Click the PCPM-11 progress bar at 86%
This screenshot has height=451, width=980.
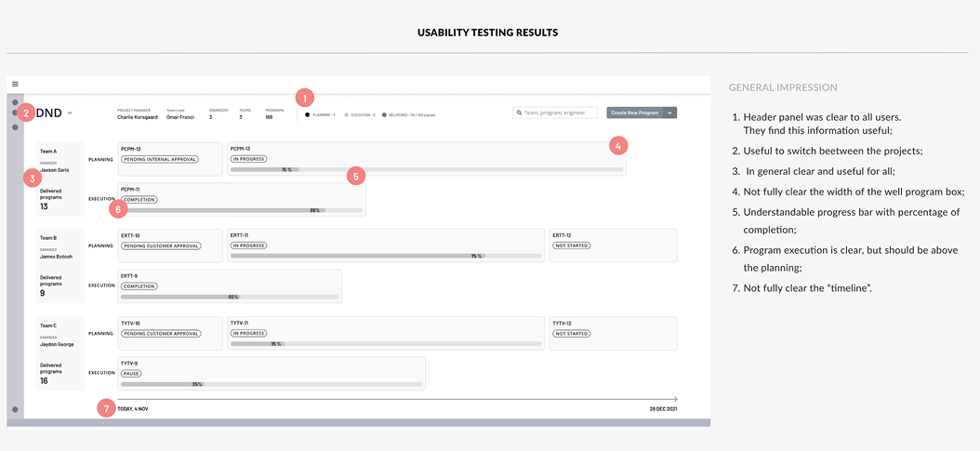[241, 210]
